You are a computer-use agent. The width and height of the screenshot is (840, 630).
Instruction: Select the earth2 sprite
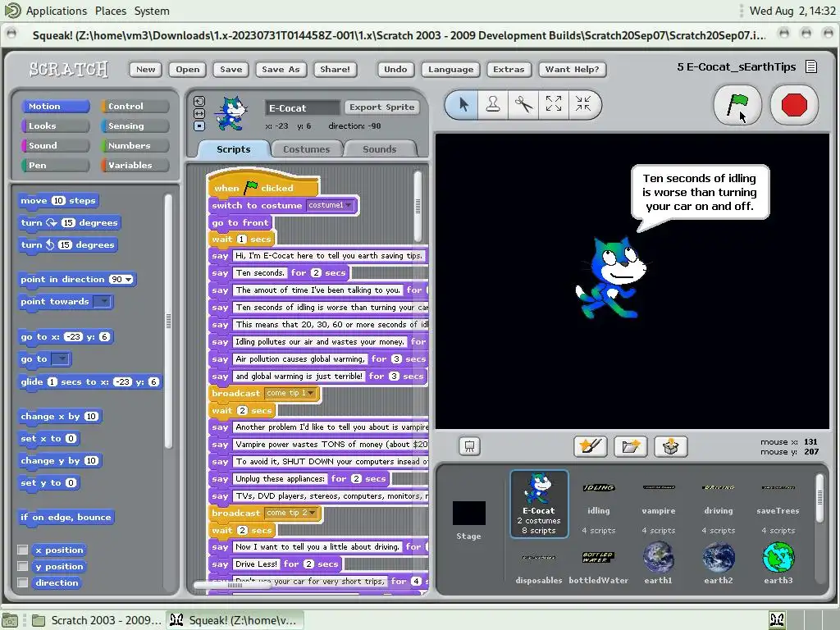pyautogui.click(x=719, y=564)
